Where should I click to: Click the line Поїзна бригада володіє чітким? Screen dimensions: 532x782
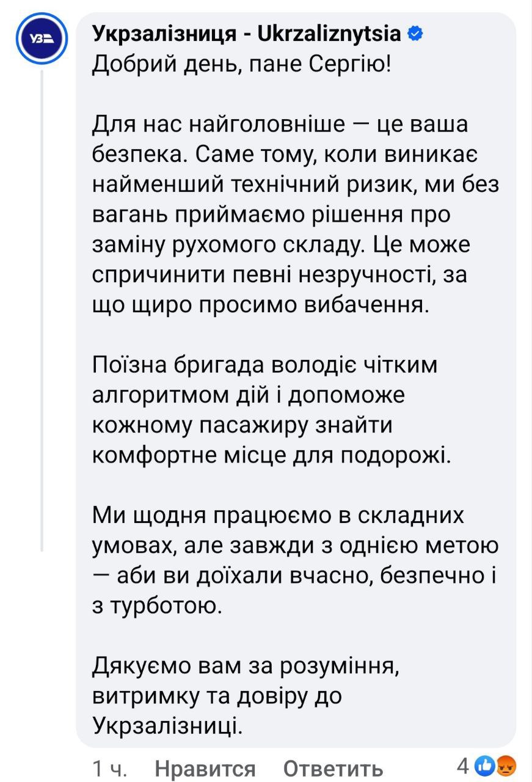(264, 365)
